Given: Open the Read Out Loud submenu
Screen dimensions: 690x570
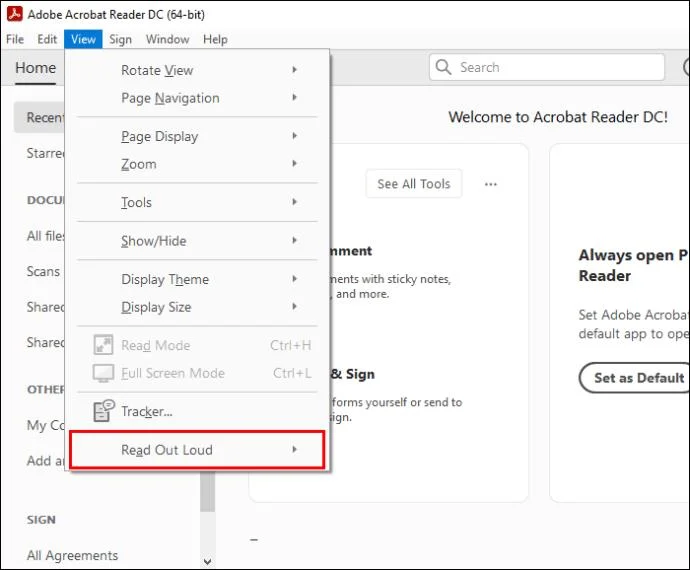Looking at the screenshot, I should click(197, 449).
